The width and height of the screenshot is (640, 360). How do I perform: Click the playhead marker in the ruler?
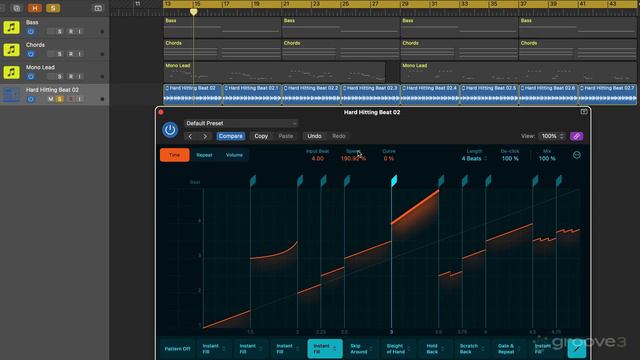coord(193,12)
